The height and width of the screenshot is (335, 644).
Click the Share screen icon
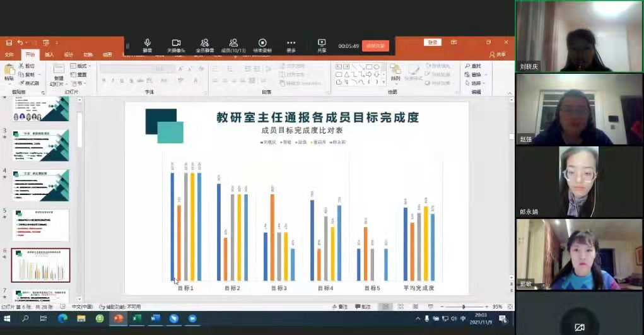pos(322,45)
